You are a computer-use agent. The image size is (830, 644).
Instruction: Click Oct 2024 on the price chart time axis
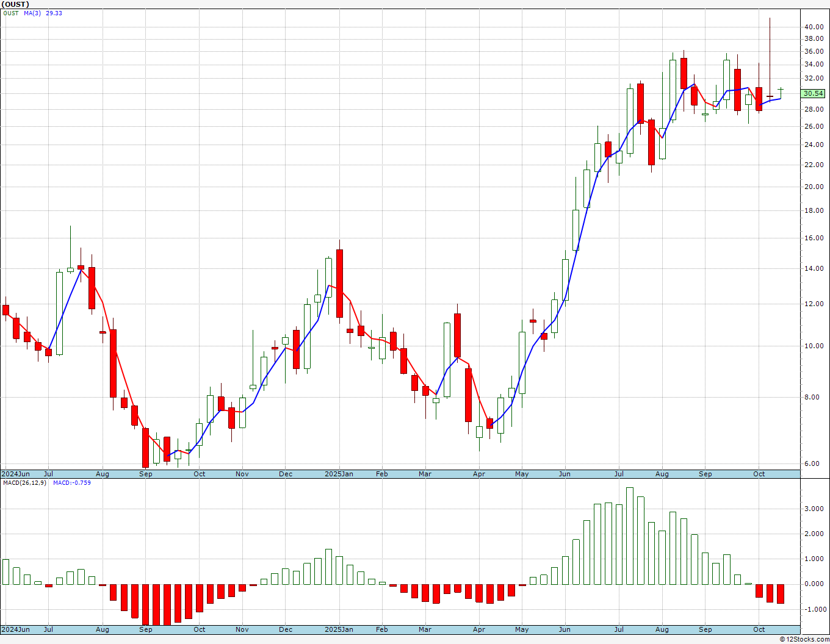[200, 474]
